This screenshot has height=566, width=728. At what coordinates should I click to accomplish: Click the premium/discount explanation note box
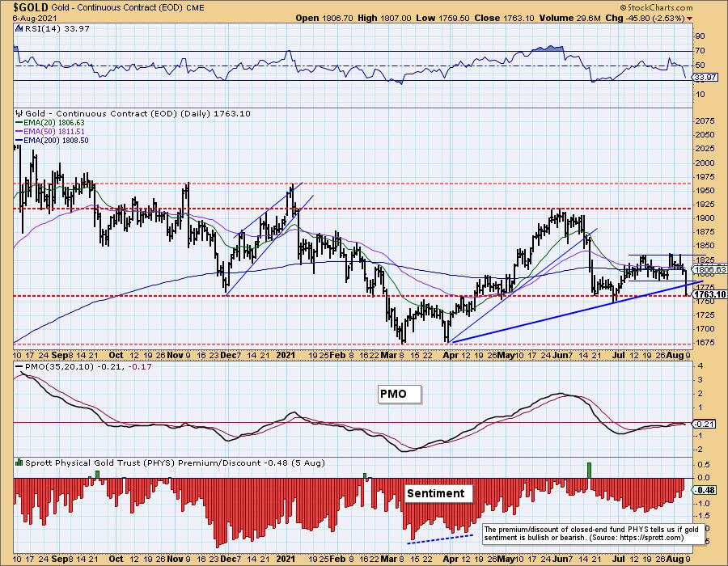[x=592, y=534]
